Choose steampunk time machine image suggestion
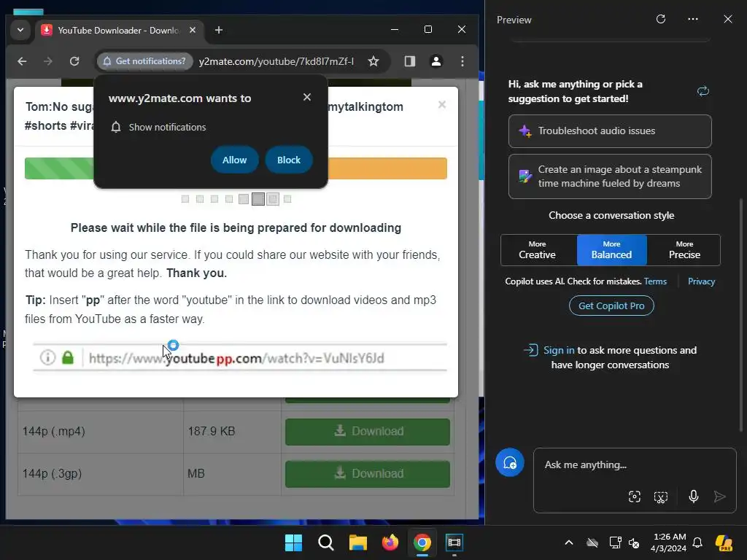The width and height of the screenshot is (747, 560). pos(610,176)
